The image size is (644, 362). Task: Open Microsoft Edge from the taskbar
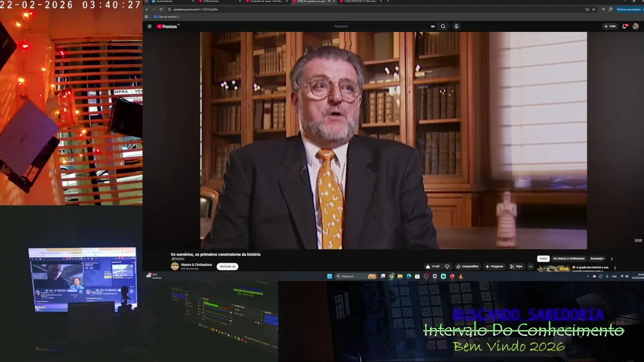pos(409,276)
